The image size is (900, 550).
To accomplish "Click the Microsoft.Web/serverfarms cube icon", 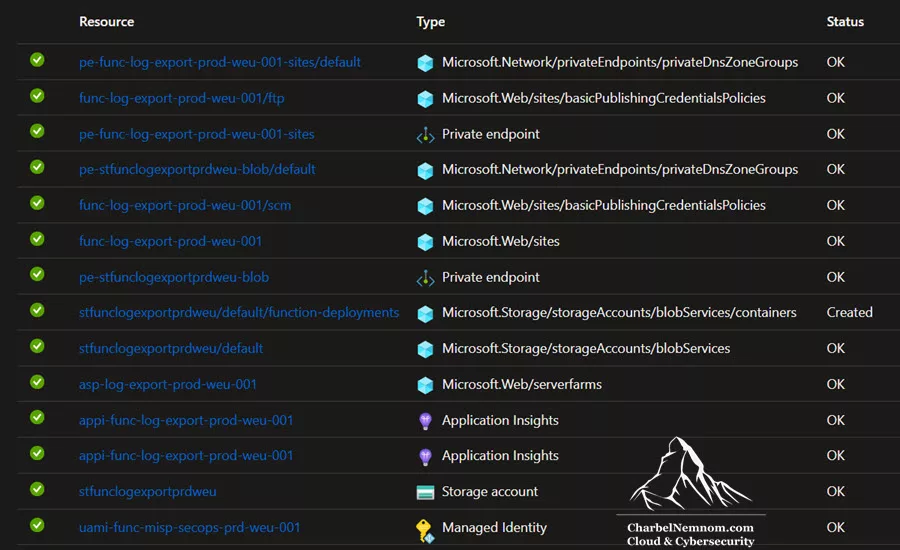I will pyautogui.click(x=425, y=385).
